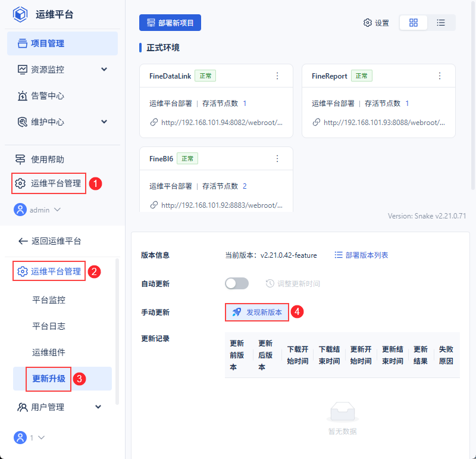Click the project list page scrollbar

[x=473, y=95]
